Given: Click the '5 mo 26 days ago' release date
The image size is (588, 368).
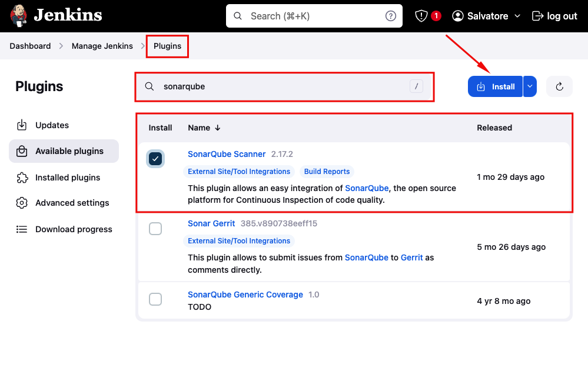Looking at the screenshot, I should point(511,247).
